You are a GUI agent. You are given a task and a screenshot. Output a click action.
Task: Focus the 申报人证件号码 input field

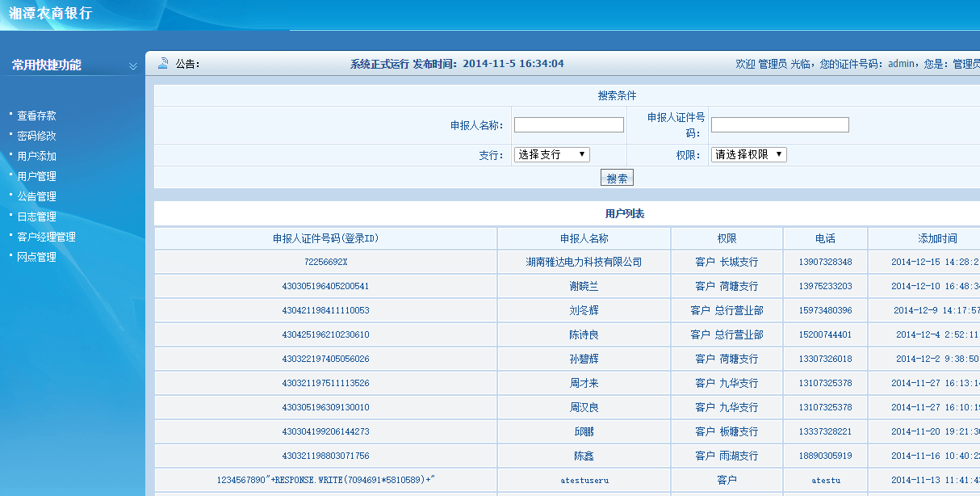coord(780,125)
